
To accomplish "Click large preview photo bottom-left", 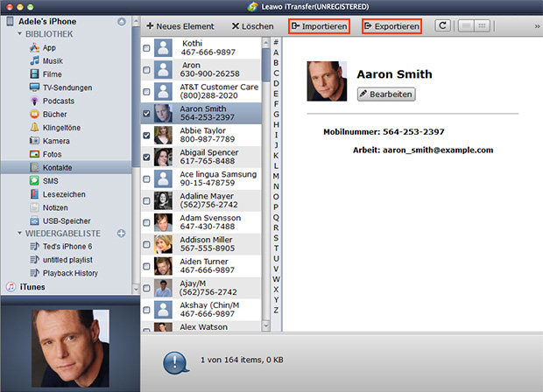I will pos(70,348).
